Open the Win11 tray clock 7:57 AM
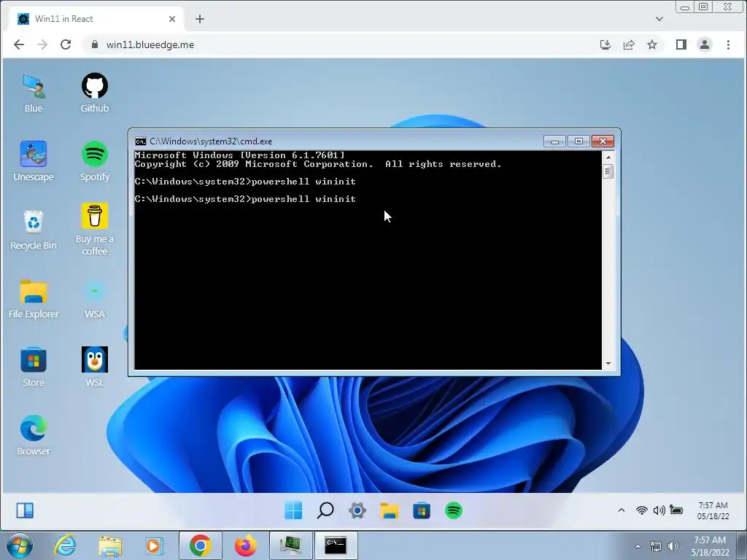This screenshot has height=560, width=747. coord(713,510)
